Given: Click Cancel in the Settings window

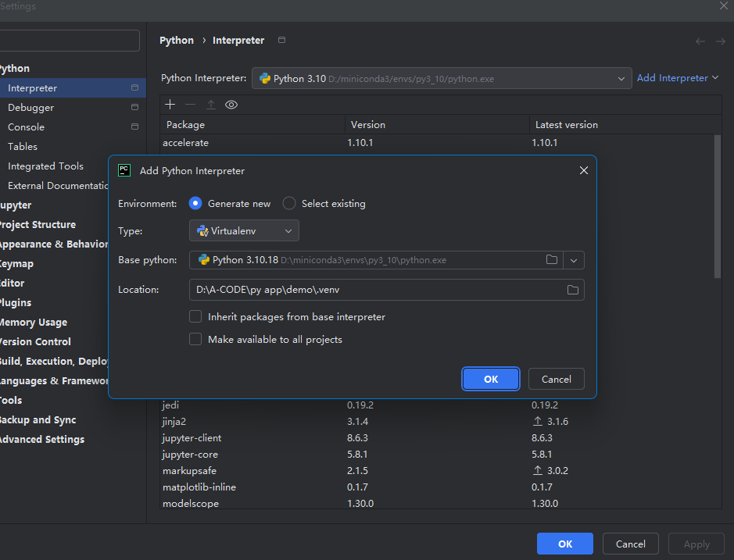Looking at the screenshot, I should click(x=631, y=544).
